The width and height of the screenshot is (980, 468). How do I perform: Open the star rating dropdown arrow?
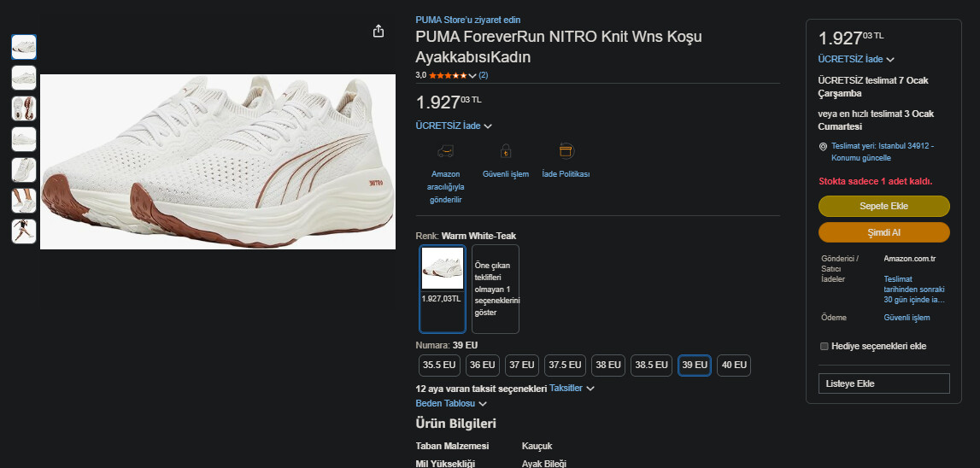coord(472,76)
